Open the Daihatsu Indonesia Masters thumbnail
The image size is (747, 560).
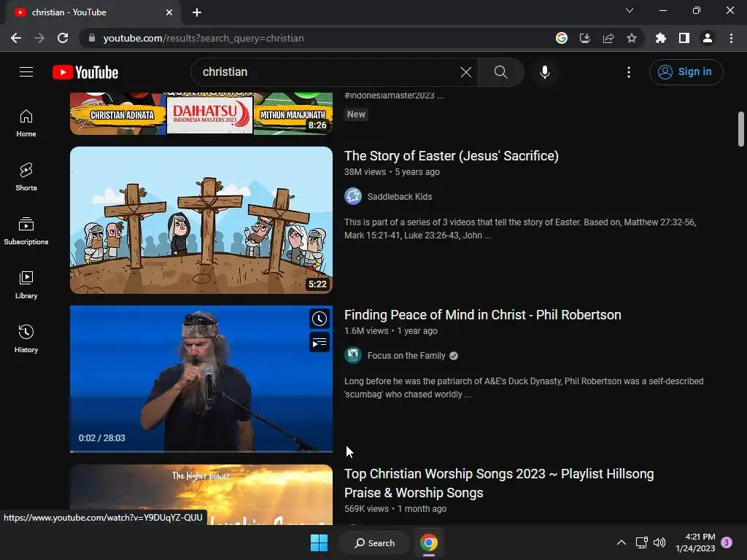[201, 114]
